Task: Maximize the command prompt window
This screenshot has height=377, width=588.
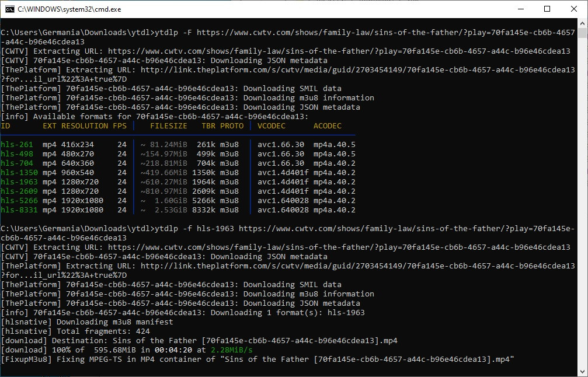Action: point(547,9)
